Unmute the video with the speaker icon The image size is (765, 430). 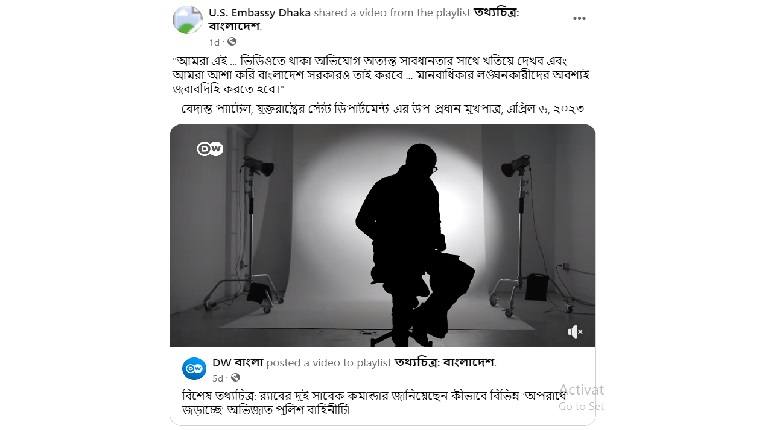tap(575, 332)
